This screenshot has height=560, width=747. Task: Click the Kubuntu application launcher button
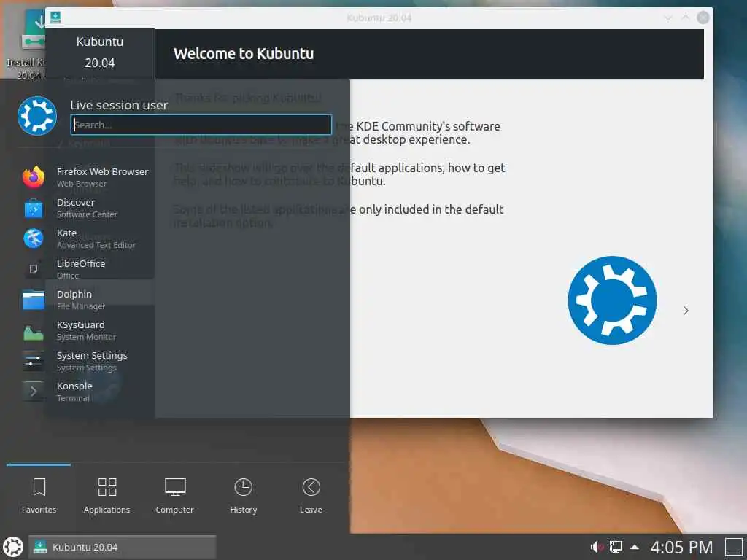coord(13,547)
